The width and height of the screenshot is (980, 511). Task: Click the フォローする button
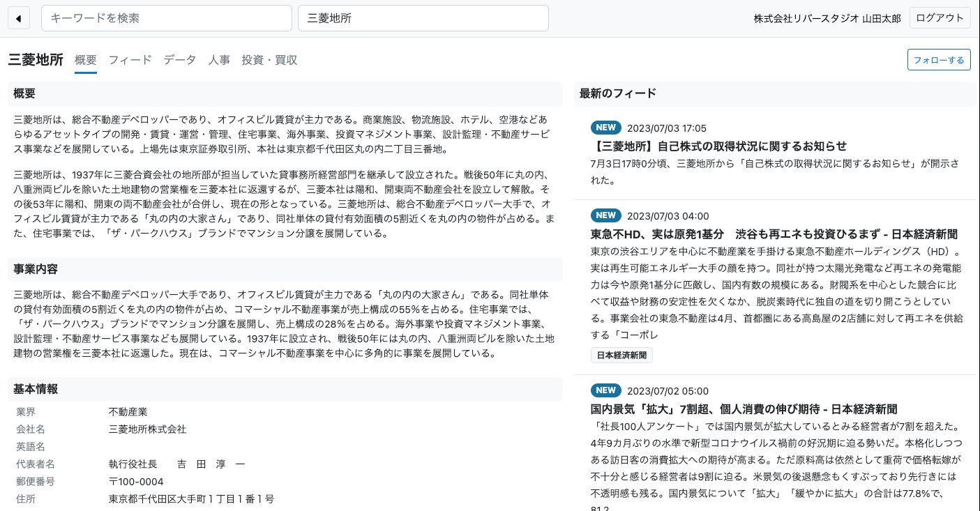pos(939,60)
